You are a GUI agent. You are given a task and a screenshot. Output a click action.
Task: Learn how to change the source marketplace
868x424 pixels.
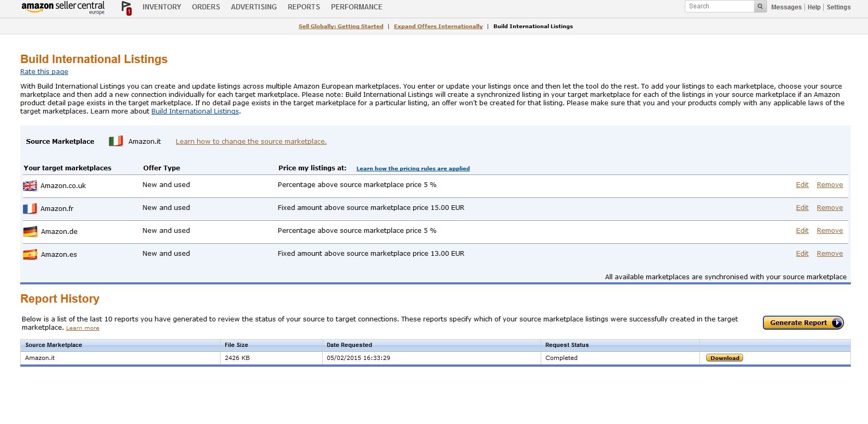point(251,142)
